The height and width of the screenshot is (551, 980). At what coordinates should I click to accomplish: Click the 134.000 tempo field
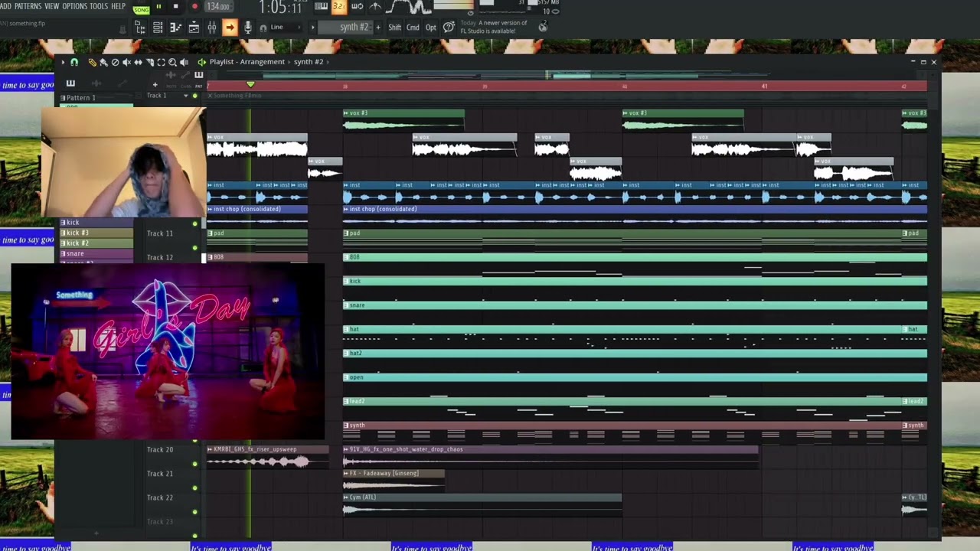[218, 7]
